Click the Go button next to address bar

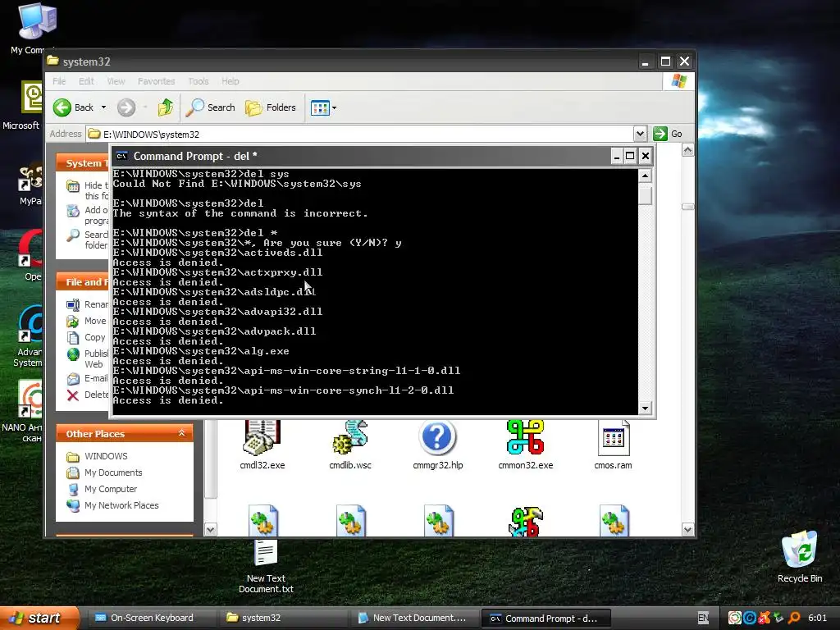pos(668,134)
